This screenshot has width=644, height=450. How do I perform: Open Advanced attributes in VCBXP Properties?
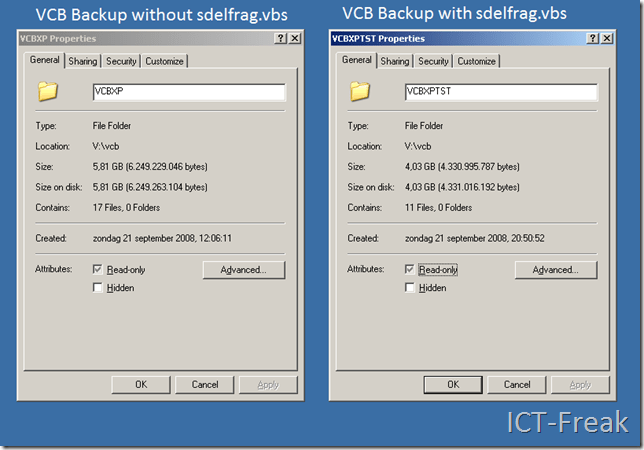[243, 270]
